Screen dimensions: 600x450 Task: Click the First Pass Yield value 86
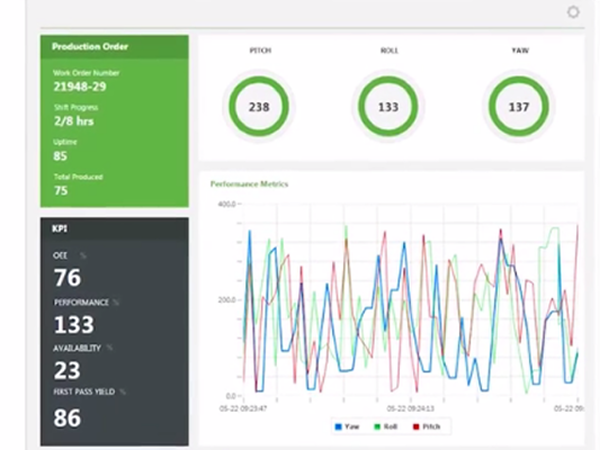click(67, 417)
